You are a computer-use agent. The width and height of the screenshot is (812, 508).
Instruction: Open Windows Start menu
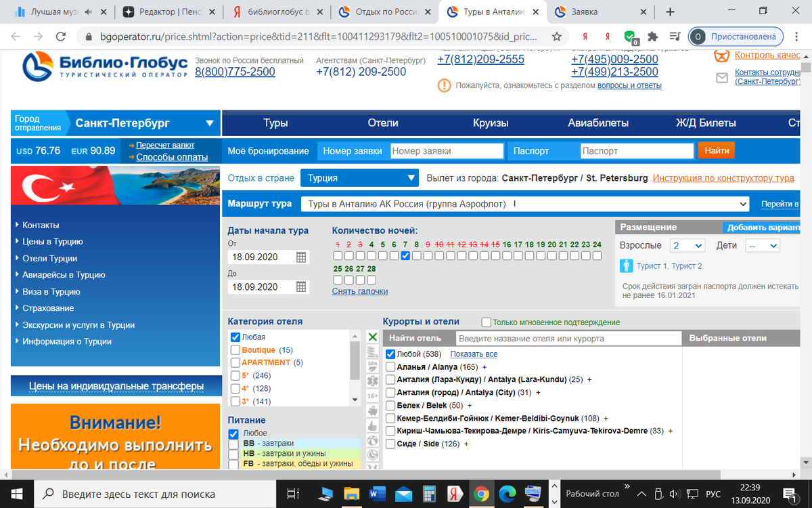[x=16, y=494]
